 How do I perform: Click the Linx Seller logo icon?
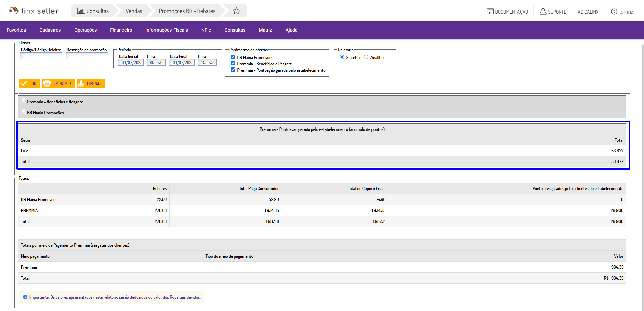pyautogui.click(x=14, y=11)
